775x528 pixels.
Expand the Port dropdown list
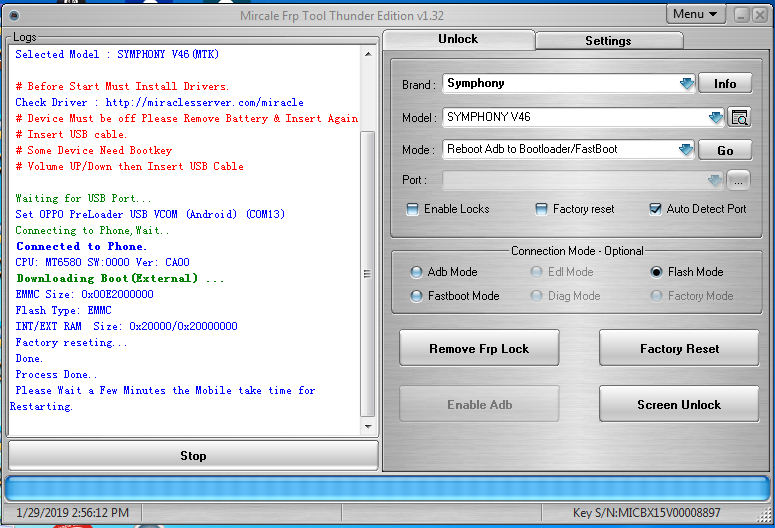click(715, 180)
